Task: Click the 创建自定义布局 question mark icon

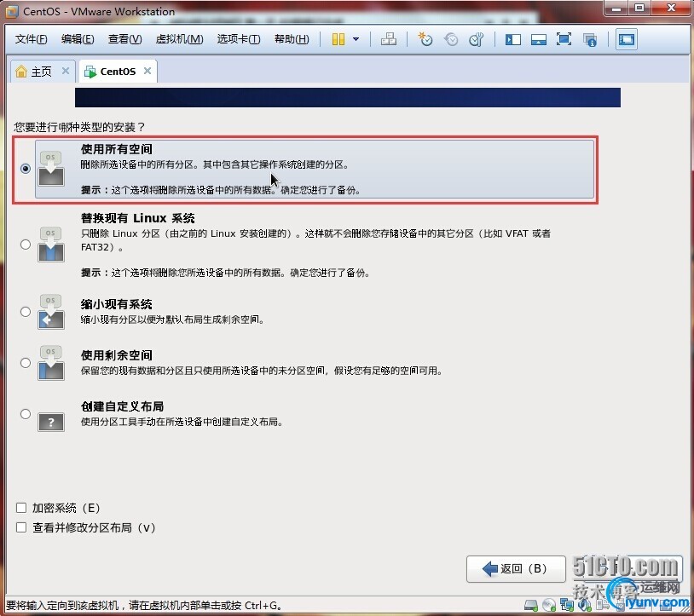Action: click(x=51, y=422)
